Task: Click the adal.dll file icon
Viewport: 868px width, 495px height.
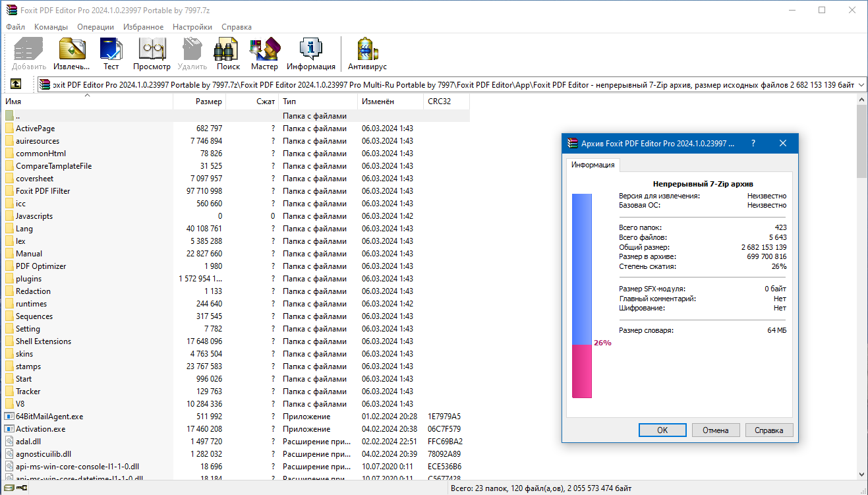Action: 9,442
